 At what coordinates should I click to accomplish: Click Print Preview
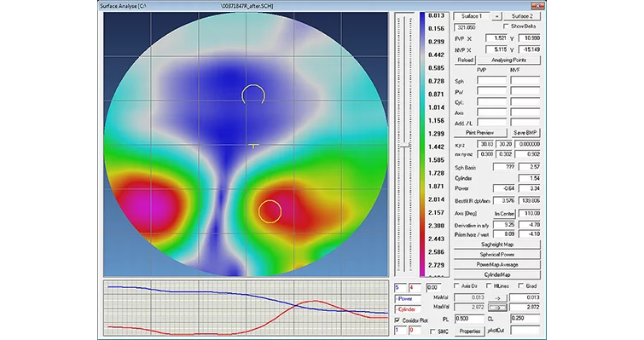pyautogui.click(x=479, y=133)
